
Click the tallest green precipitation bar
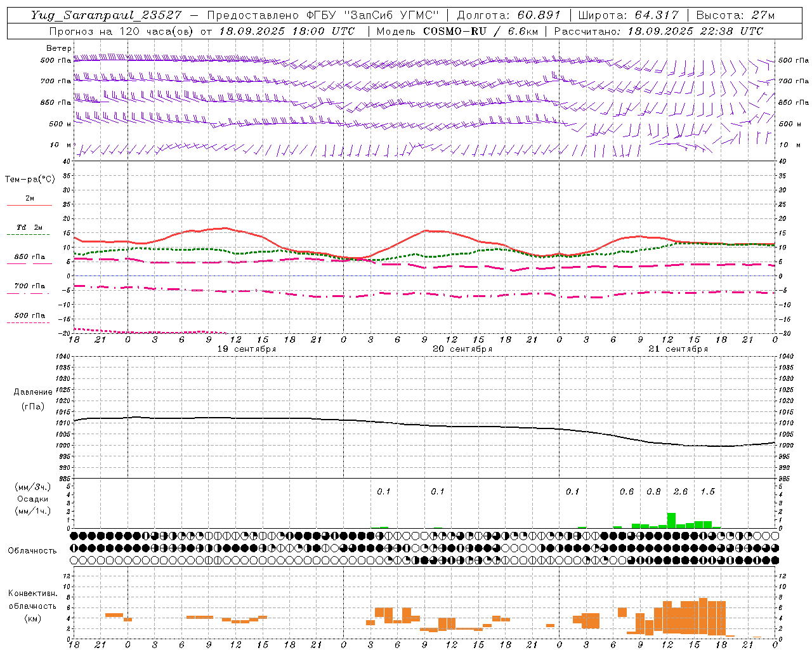tap(671, 521)
